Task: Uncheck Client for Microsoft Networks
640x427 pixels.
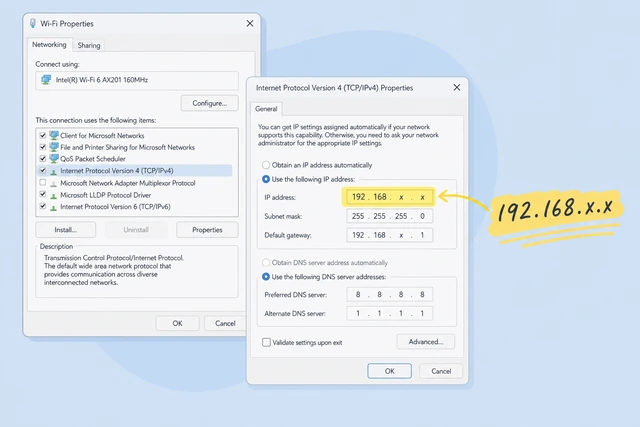Action: coord(42,135)
